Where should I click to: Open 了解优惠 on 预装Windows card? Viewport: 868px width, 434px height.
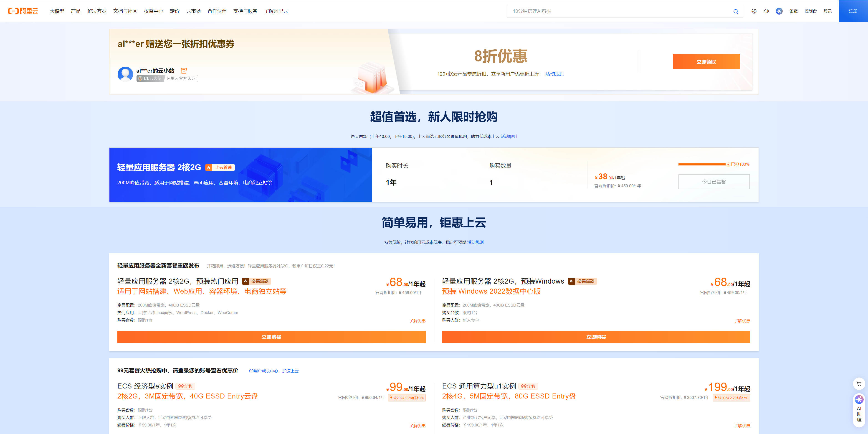(x=742, y=321)
